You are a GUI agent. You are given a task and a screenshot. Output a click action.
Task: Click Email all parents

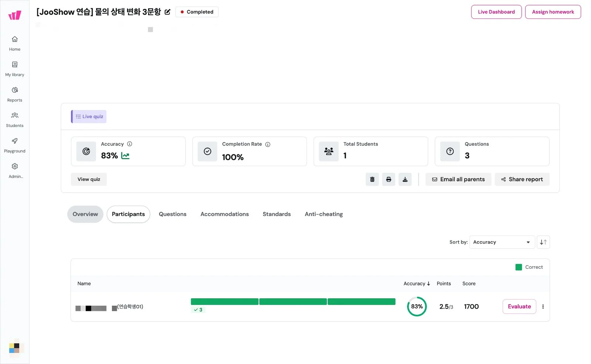(458, 179)
